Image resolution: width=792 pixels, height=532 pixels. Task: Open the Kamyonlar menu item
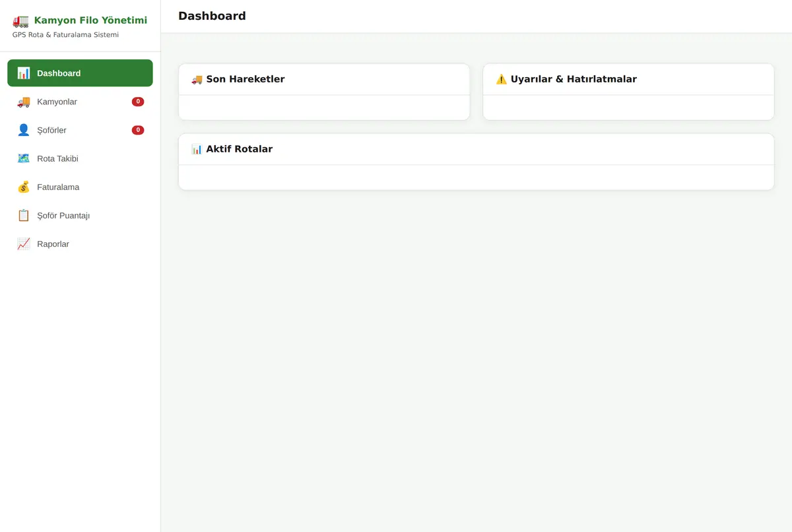coord(80,102)
